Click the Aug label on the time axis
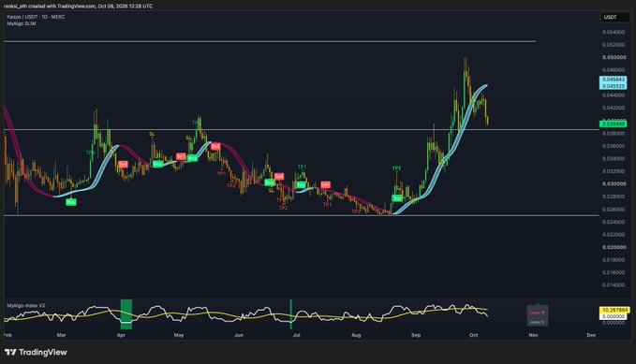636x364 pixels. (356, 335)
